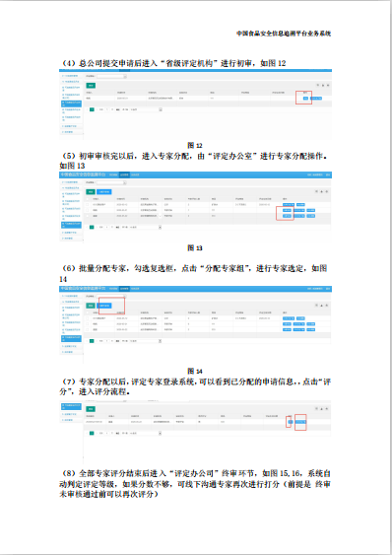Click the green search button in Figure 13
Viewport: 392px width, 555px height.
click(x=91, y=192)
